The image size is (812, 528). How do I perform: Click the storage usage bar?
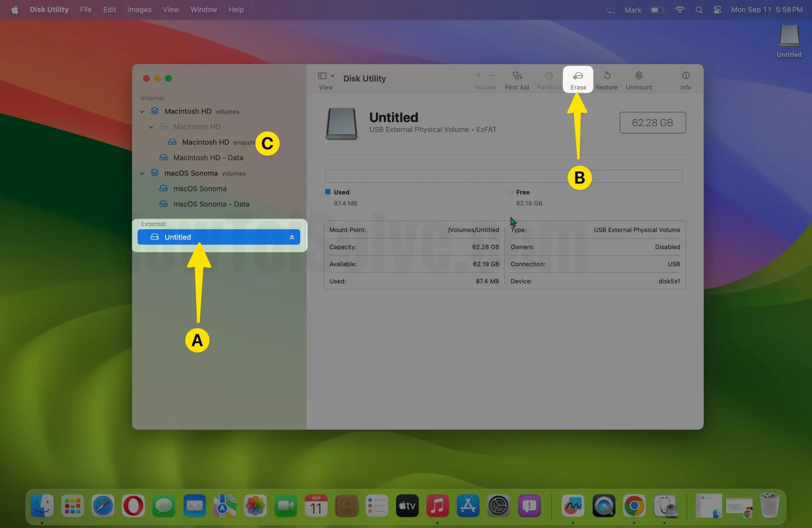click(x=503, y=176)
